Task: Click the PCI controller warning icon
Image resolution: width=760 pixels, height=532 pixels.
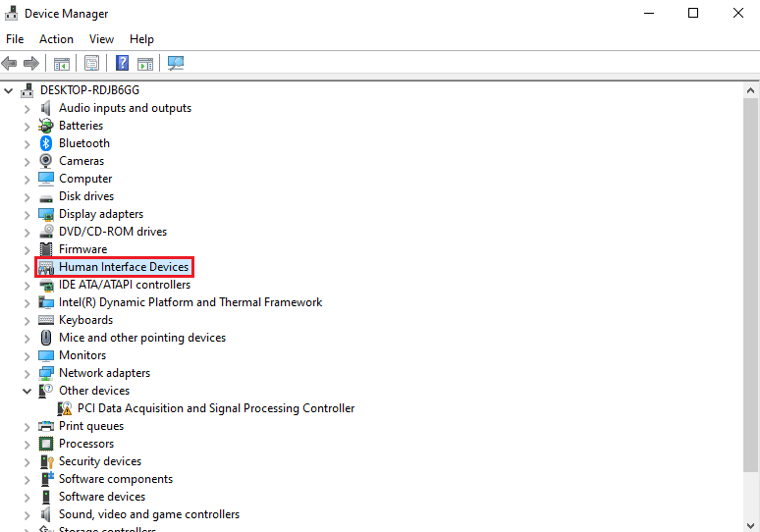Action: 64,408
